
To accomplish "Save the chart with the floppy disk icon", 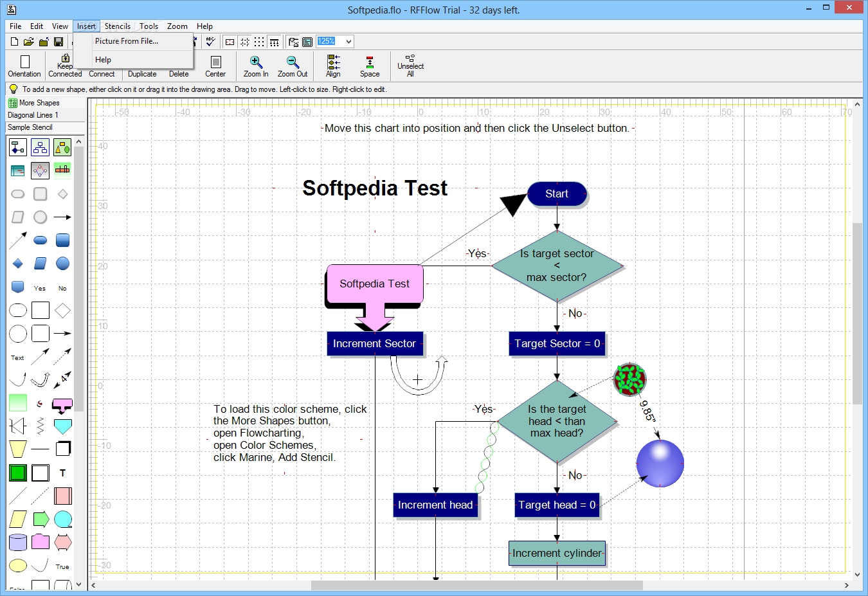I will pyautogui.click(x=59, y=42).
